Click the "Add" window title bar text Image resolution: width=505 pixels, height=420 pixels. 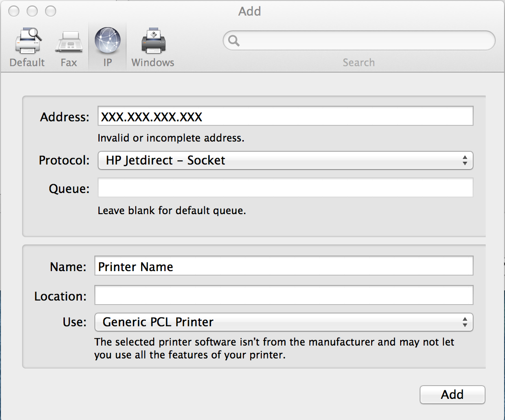[x=250, y=11]
